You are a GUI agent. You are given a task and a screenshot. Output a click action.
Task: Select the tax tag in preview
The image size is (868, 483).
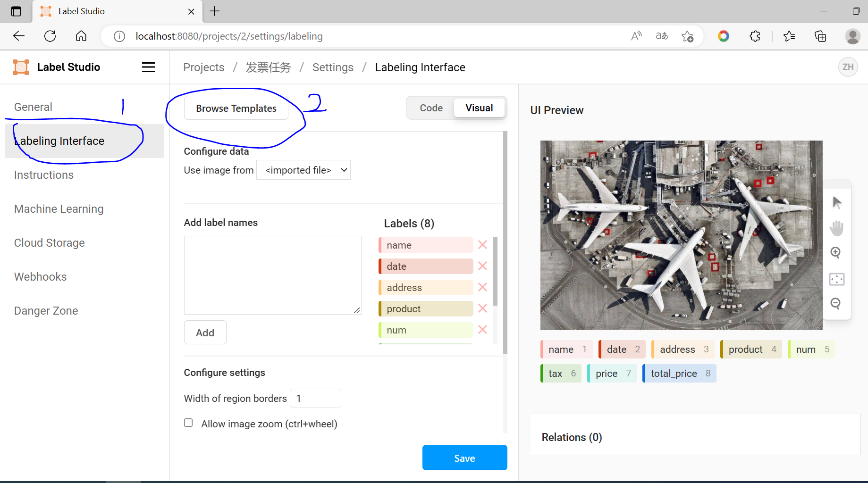561,373
